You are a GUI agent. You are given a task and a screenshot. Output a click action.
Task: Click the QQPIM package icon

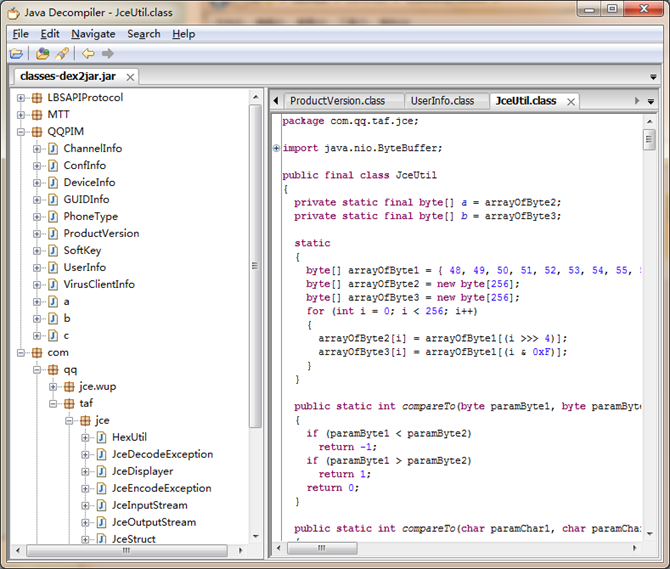(x=37, y=132)
